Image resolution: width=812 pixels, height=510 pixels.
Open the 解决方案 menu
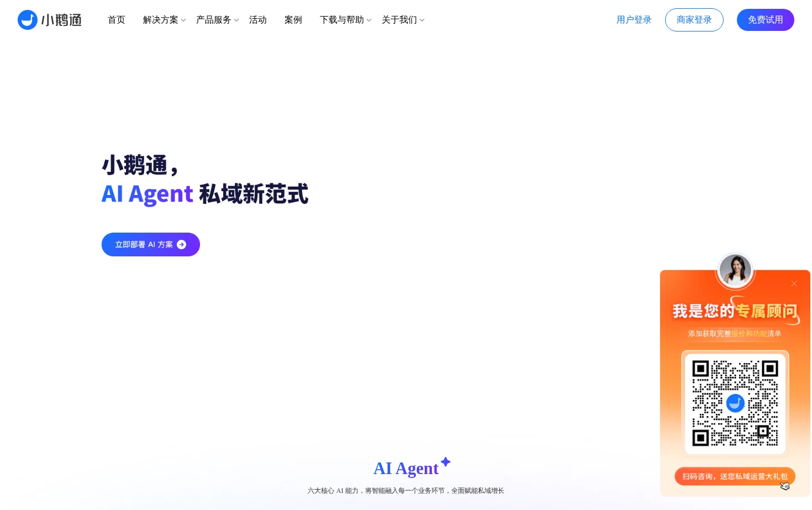161,20
